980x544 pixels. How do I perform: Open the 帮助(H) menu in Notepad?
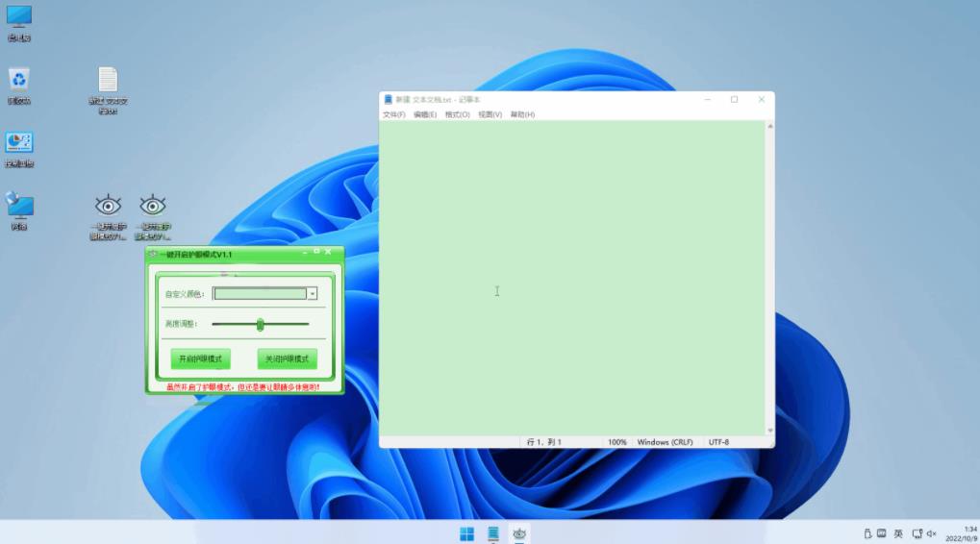(522, 115)
